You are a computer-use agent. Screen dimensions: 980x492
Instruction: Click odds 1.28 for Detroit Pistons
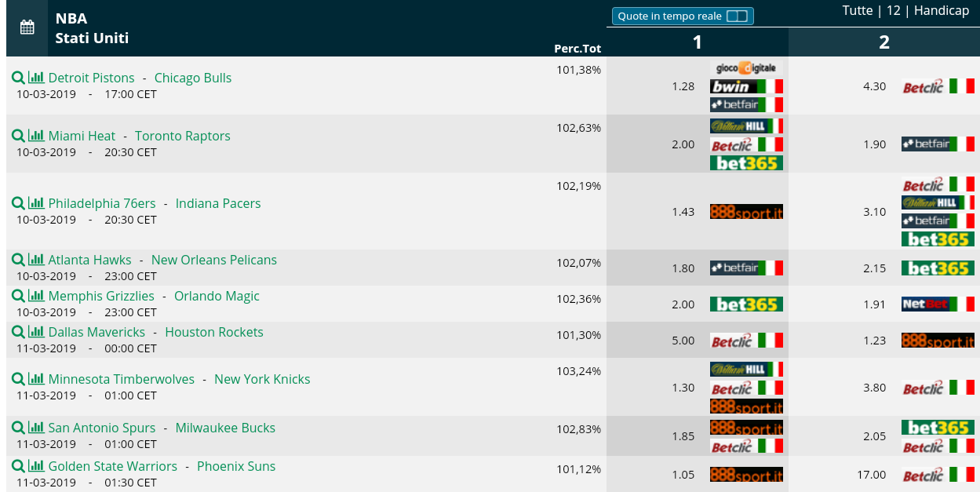point(683,86)
